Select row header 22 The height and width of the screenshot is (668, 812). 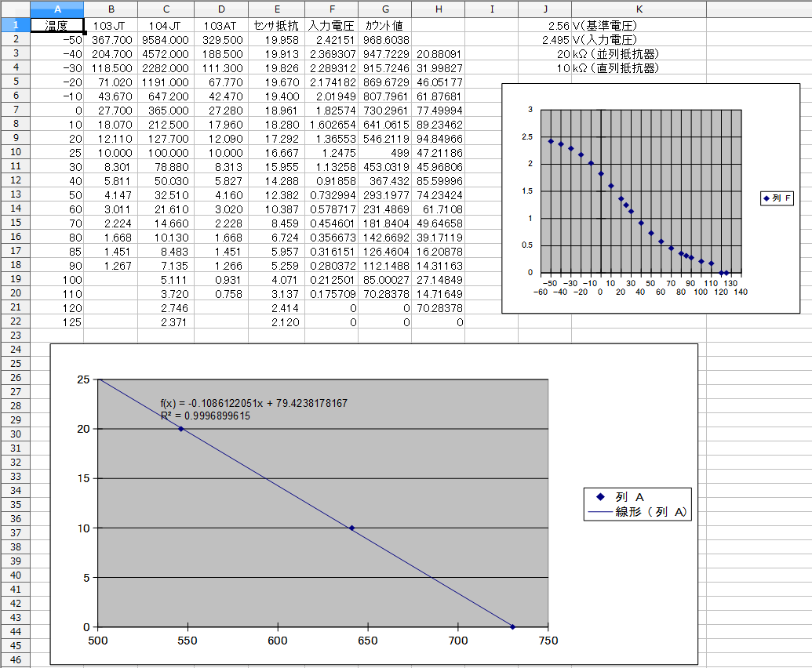point(15,321)
